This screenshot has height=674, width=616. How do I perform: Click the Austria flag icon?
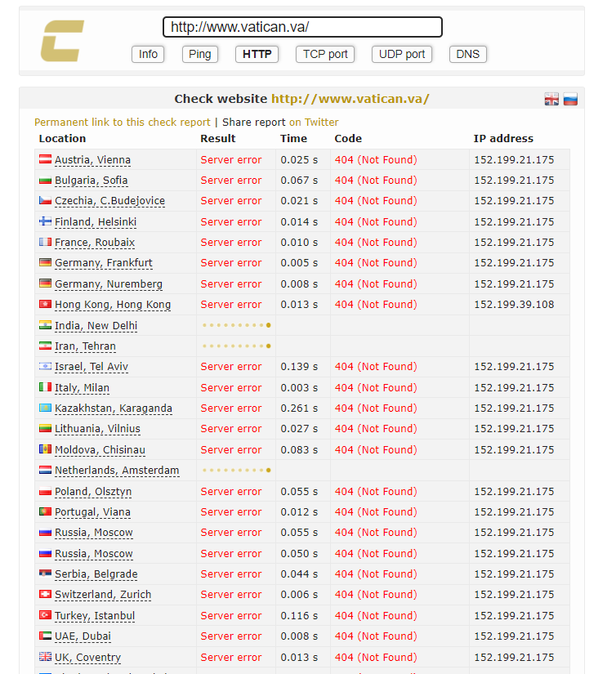click(45, 160)
